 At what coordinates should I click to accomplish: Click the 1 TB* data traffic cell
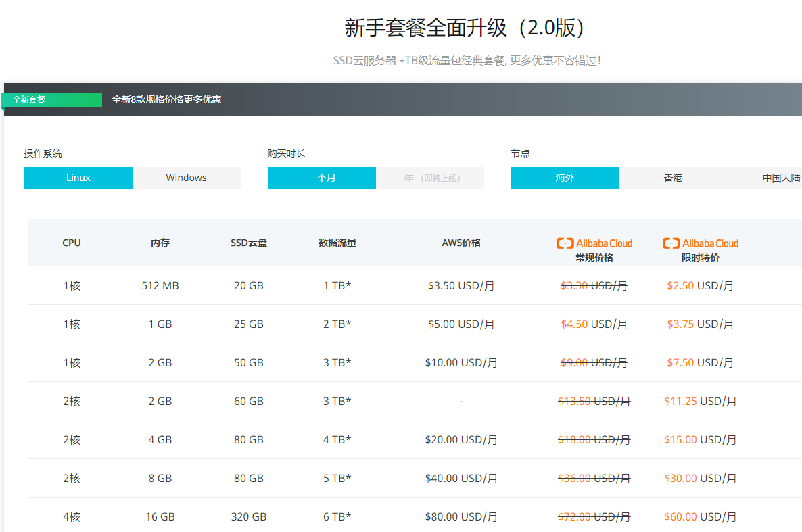(x=337, y=286)
